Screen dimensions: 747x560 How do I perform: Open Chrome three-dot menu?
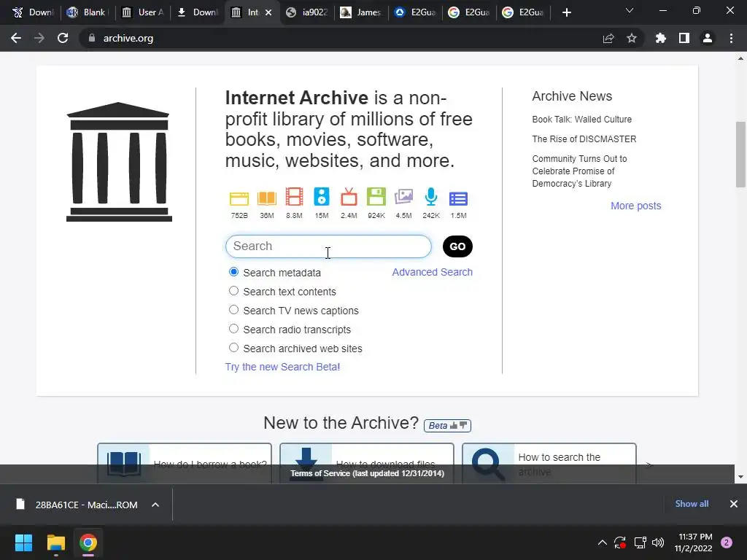[x=731, y=38]
